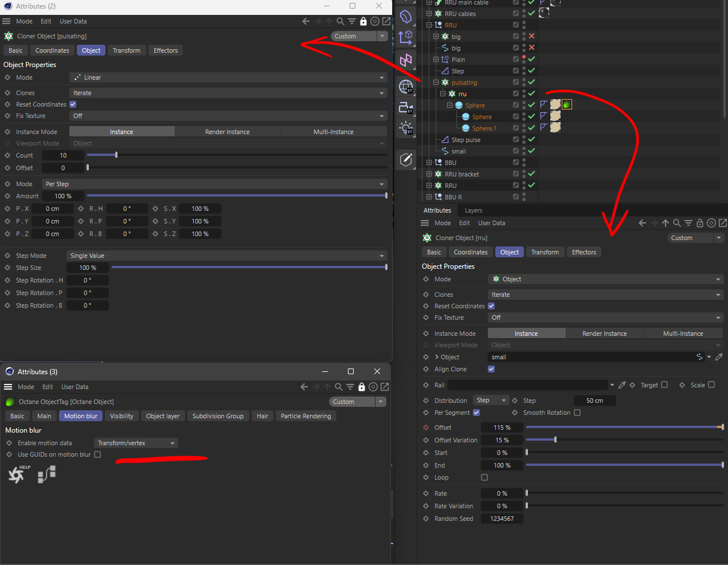Click the up arrow in the docked Attributes toolbar
The width and height of the screenshot is (728, 565).
coord(666,223)
